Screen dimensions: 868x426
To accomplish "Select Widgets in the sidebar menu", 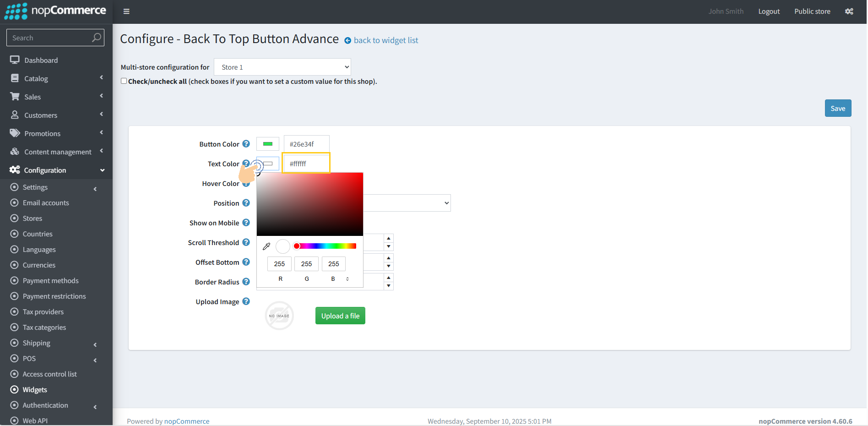I will click(35, 390).
